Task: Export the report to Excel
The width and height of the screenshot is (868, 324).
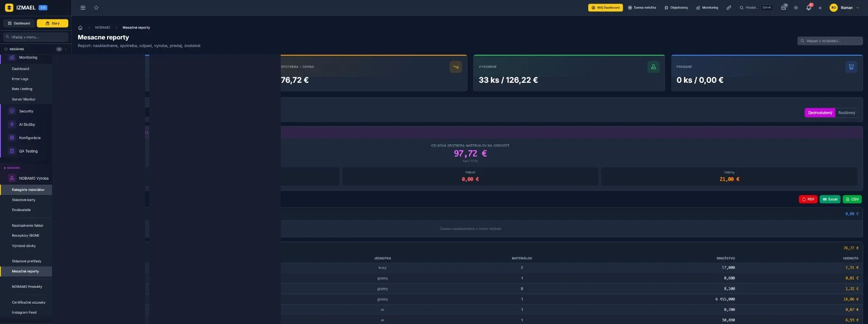Action: [x=830, y=199]
